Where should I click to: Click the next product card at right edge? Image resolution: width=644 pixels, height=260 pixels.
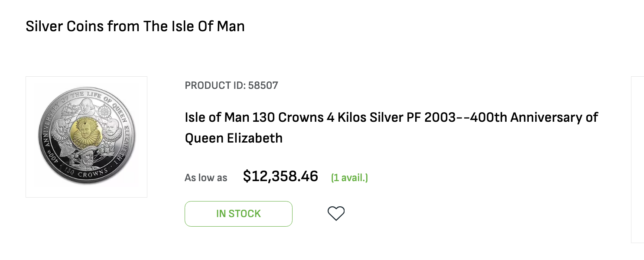point(637,159)
